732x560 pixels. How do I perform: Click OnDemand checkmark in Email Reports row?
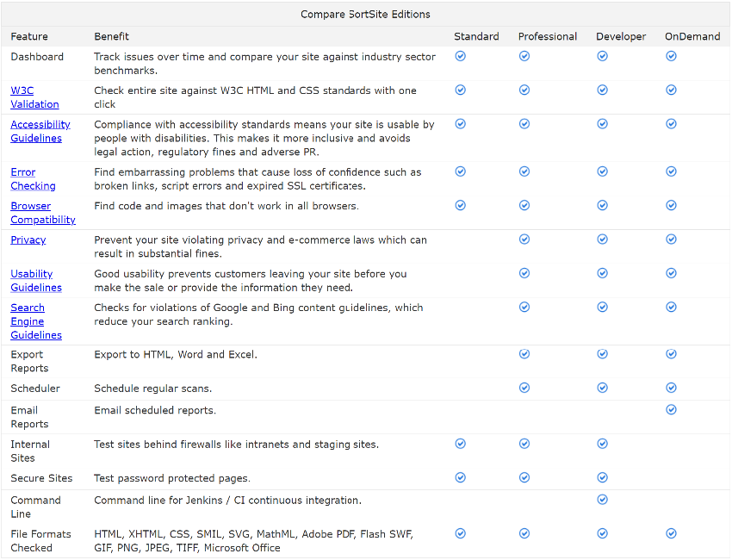pyautogui.click(x=671, y=409)
